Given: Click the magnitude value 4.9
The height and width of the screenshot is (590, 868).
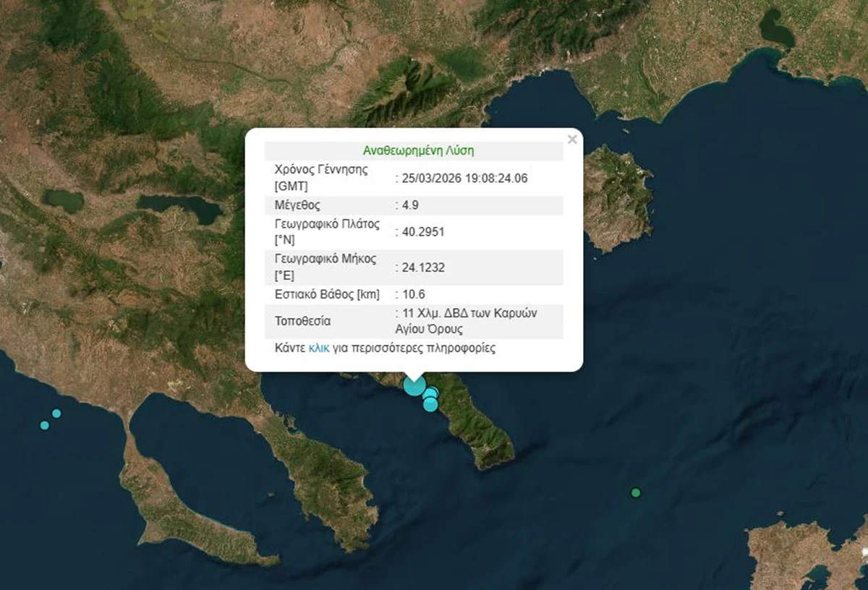Looking at the screenshot, I should point(410,205).
